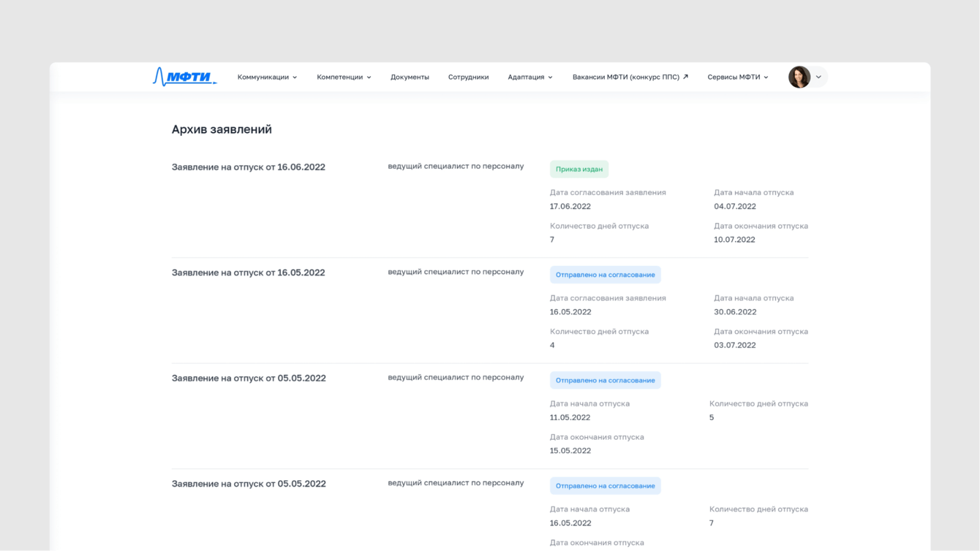Select Заявление на отпуск от 16.05.2022
The height and width of the screenshot is (551, 980).
[248, 273]
